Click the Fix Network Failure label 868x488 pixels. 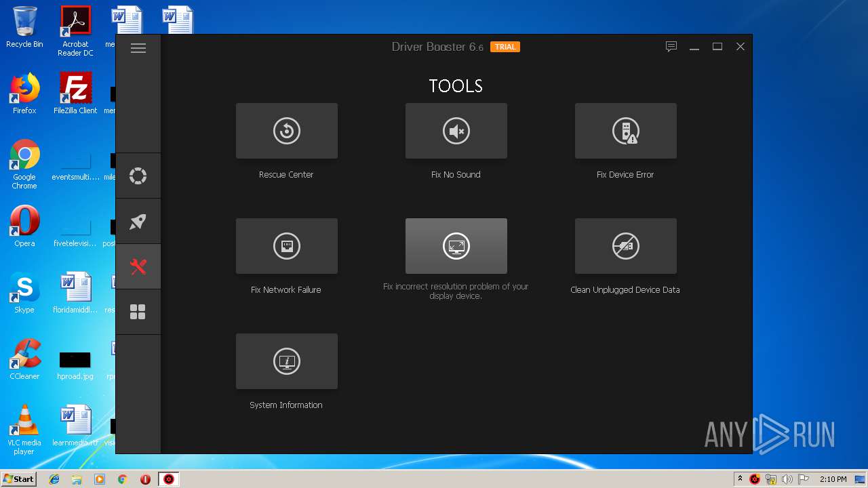tap(286, 290)
